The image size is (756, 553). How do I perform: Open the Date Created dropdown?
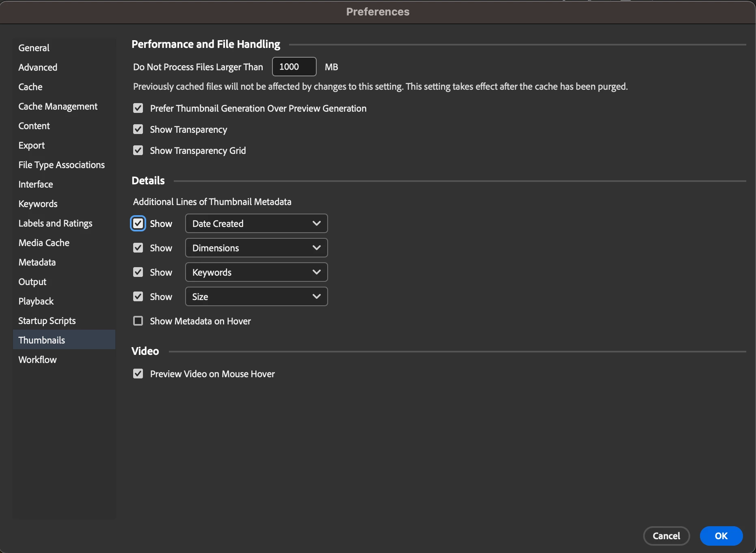pos(256,223)
